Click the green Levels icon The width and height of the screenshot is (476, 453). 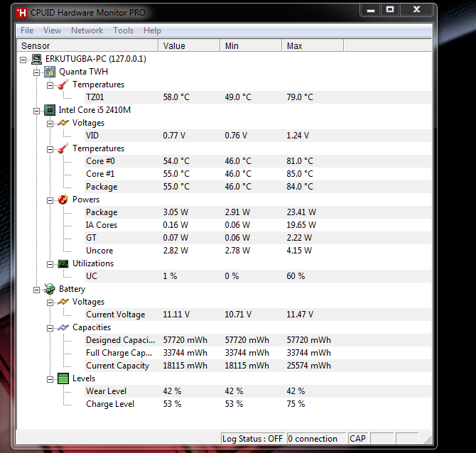coord(63,378)
